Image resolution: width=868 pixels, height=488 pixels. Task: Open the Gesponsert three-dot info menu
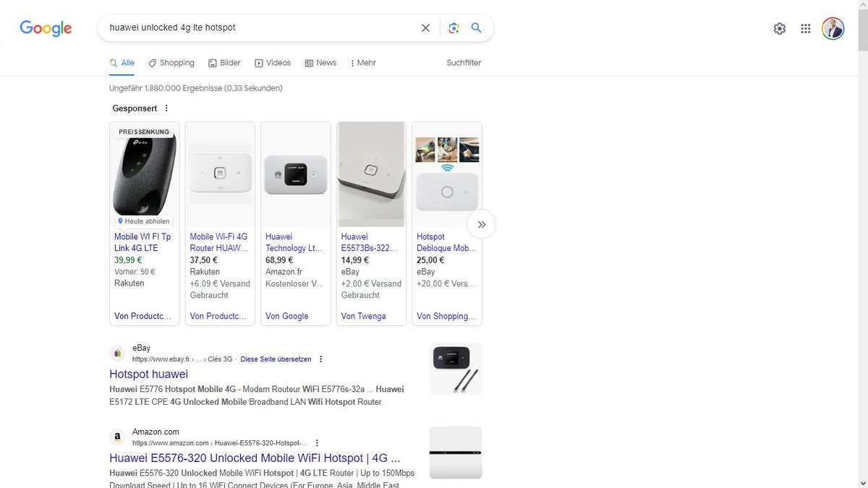point(166,108)
